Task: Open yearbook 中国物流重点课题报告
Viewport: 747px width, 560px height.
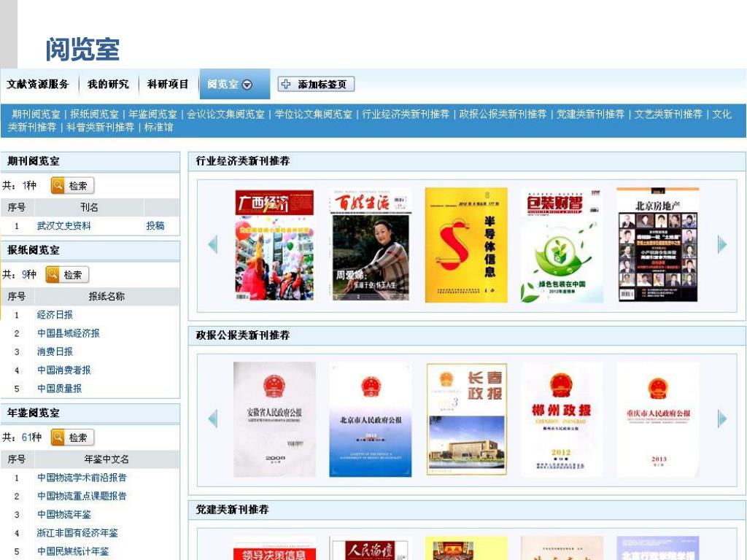Action: point(82,496)
